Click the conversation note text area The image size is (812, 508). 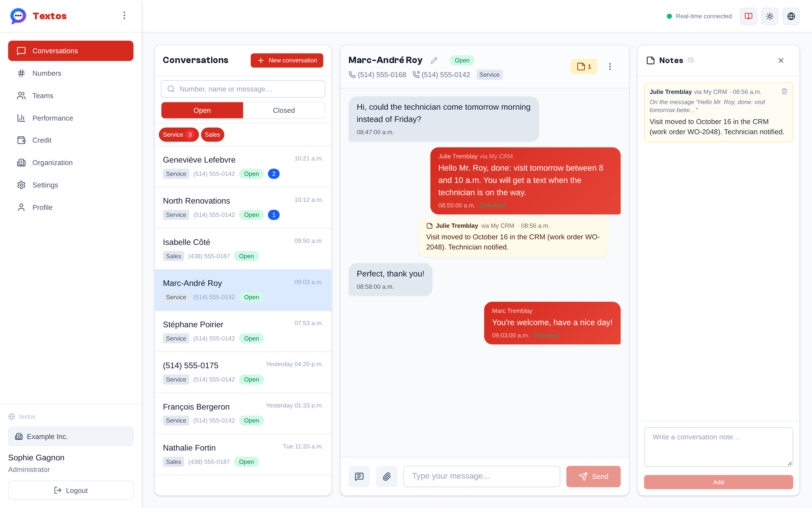coord(718,447)
